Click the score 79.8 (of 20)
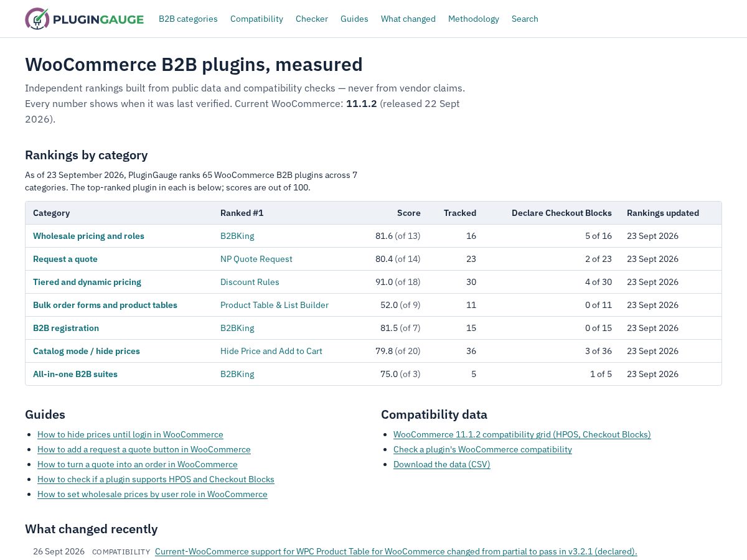The width and height of the screenshot is (747, 560). pyautogui.click(x=398, y=351)
